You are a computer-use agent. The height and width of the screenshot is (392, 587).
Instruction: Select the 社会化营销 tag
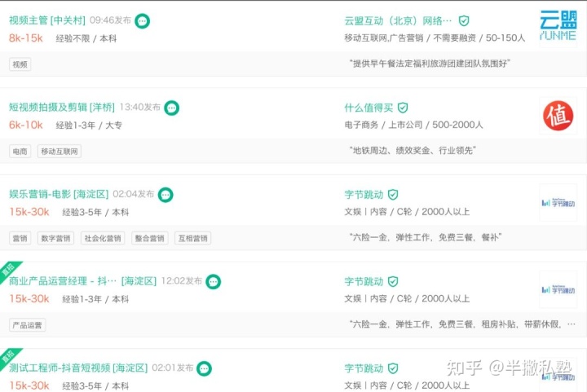(x=103, y=238)
